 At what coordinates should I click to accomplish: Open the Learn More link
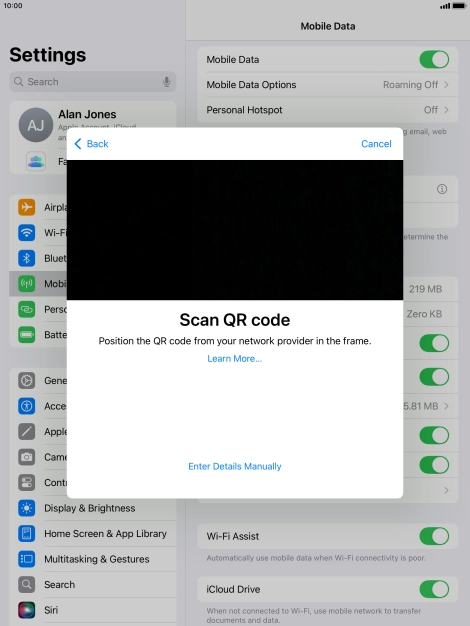(x=235, y=359)
